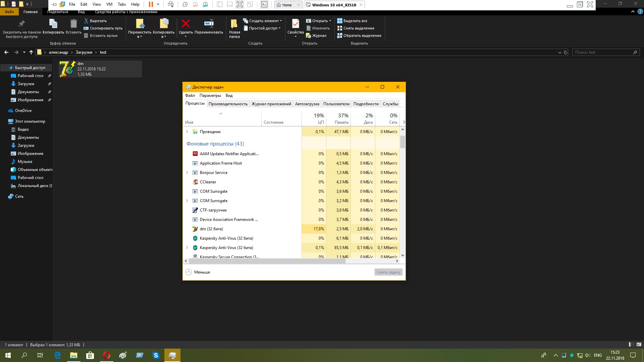This screenshot has height=362, width=644.
Task: Expand the Проводник process row
Action: (x=187, y=132)
